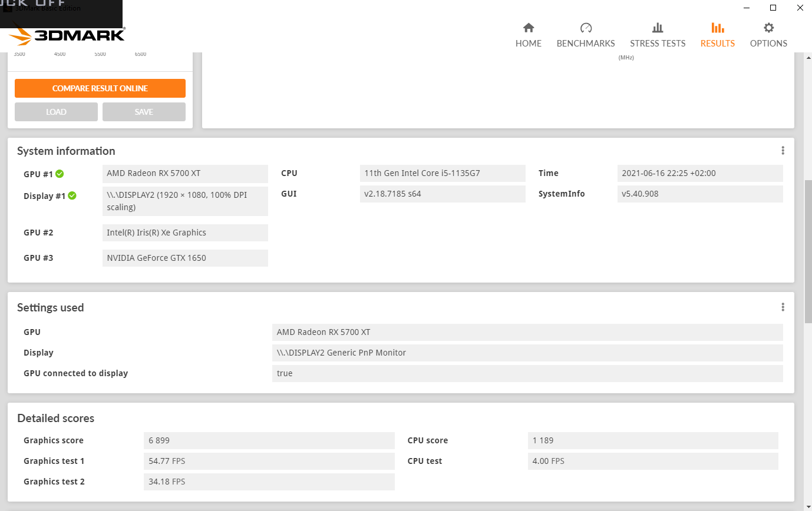This screenshot has width=812, height=511.
Task: Open System information three-dot menu
Action: point(783,151)
